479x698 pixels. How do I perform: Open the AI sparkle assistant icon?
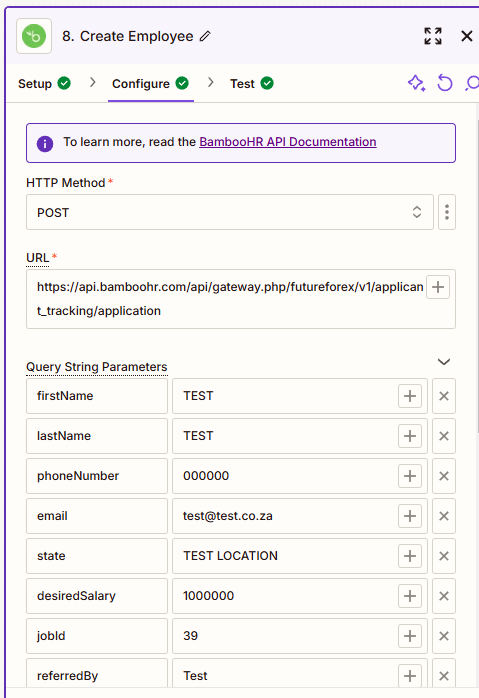[416, 83]
